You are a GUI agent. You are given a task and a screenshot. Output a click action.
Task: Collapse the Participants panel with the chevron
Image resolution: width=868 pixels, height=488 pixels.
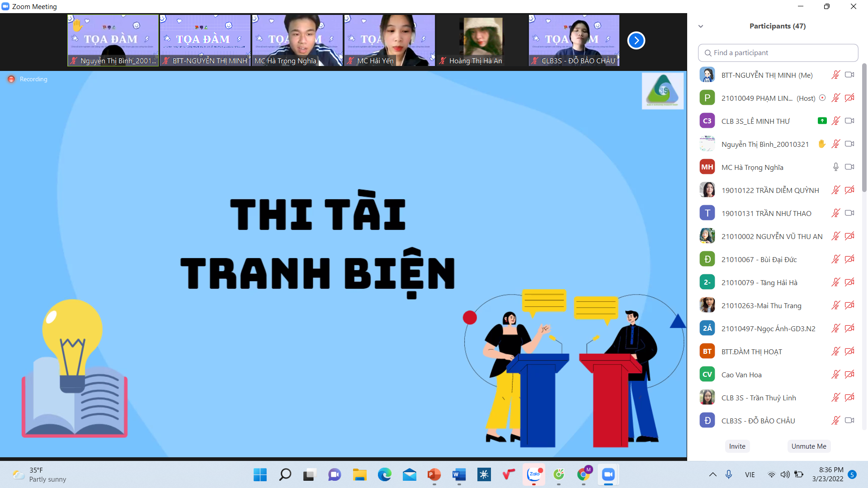701,26
